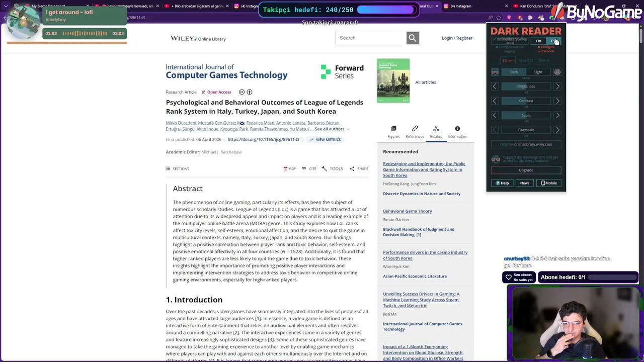
Task: Click author Mirko Duradoni
Action: click(x=181, y=123)
